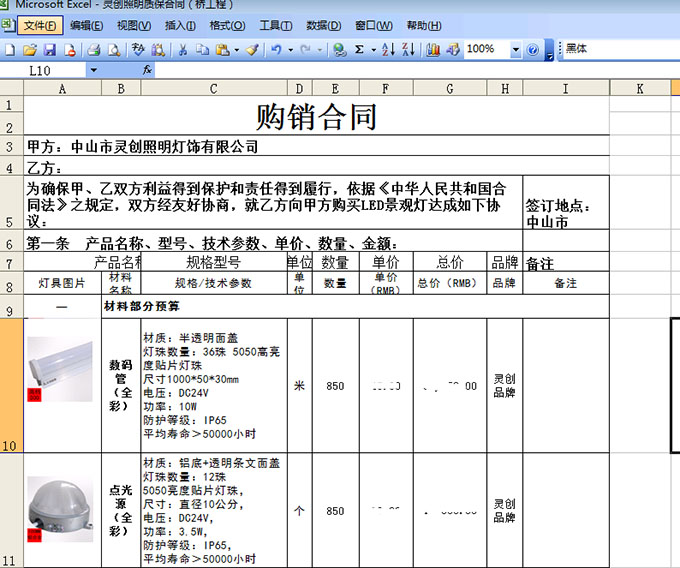
Task: Open the Excel Help question mark icon
Action: click(533, 49)
